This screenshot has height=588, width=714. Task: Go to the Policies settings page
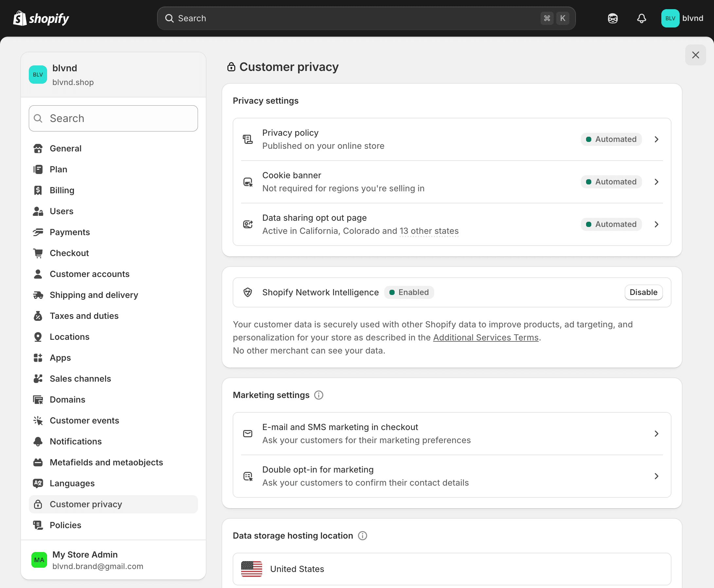(65, 525)
